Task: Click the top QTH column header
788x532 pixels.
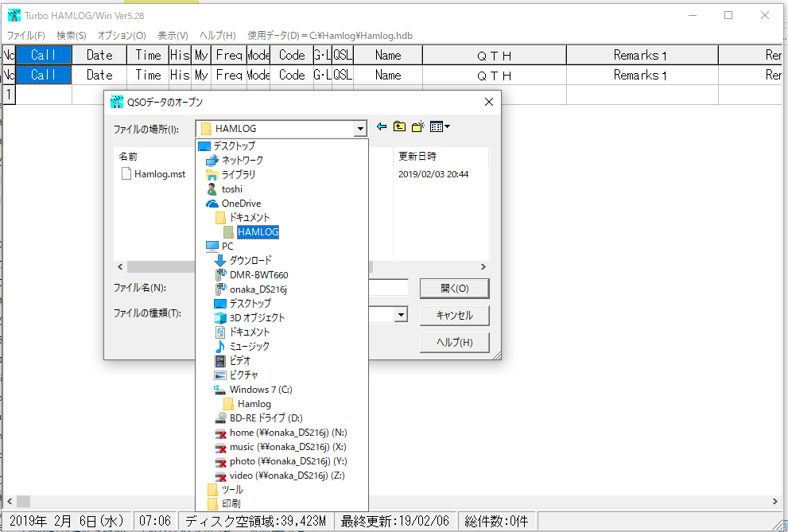Action: (x=495, y=55)
